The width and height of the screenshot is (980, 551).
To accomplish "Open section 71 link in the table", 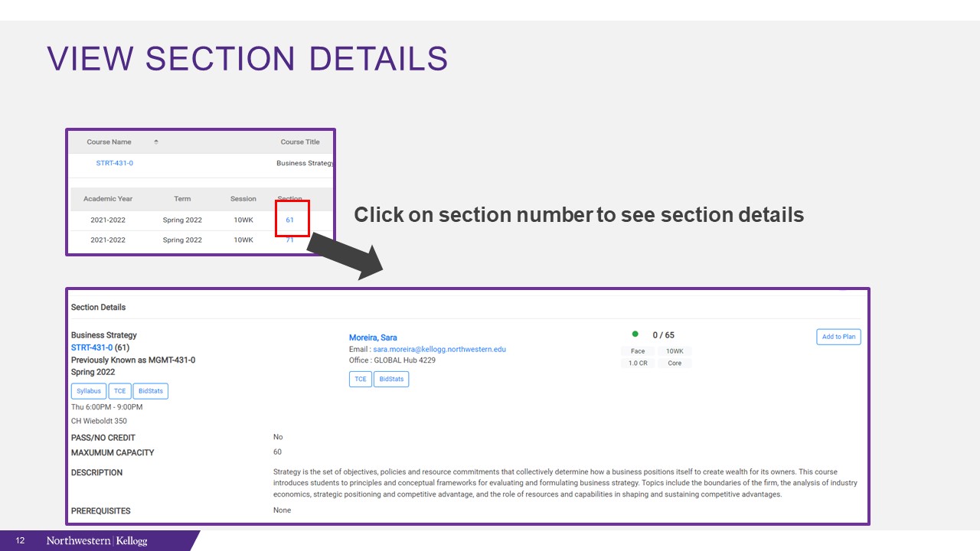I will click(290, 240).
